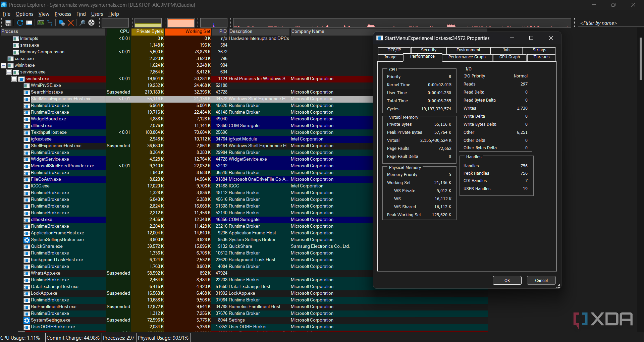
Task: Open the Find Handle or DLL search
Action: [82, 23]
